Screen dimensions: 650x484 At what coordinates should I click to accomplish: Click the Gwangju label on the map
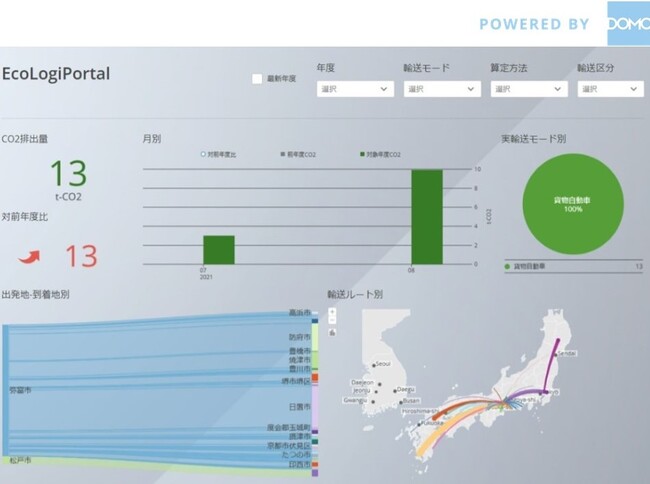(355, 400)
